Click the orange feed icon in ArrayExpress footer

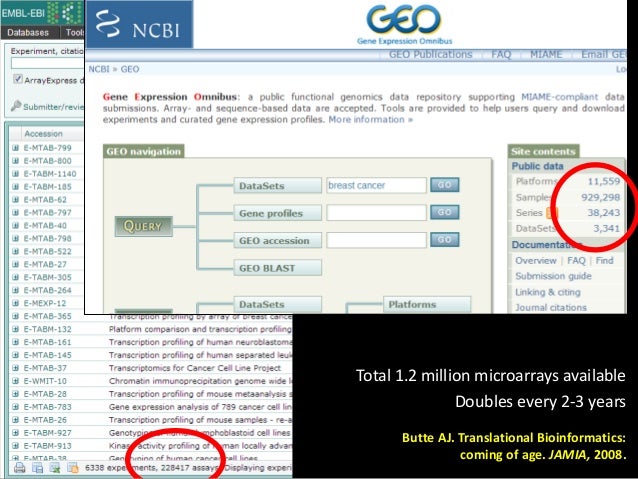pos(73,468)
